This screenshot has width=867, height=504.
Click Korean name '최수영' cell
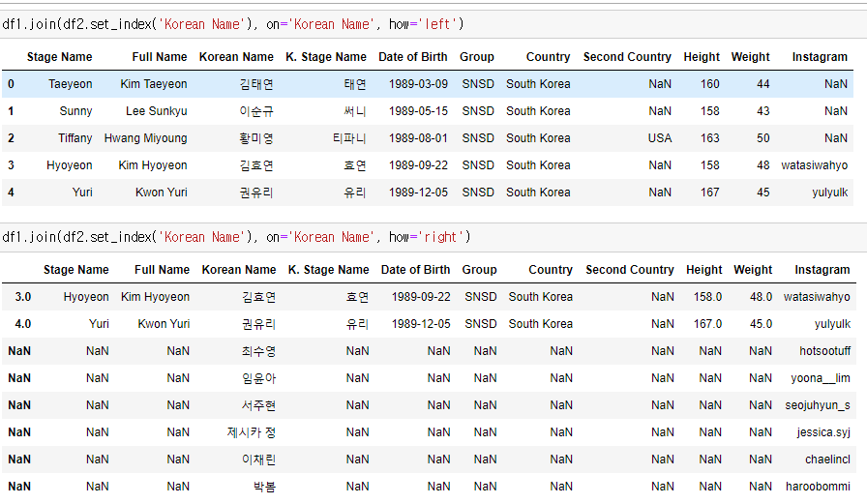tap(258, 351)
